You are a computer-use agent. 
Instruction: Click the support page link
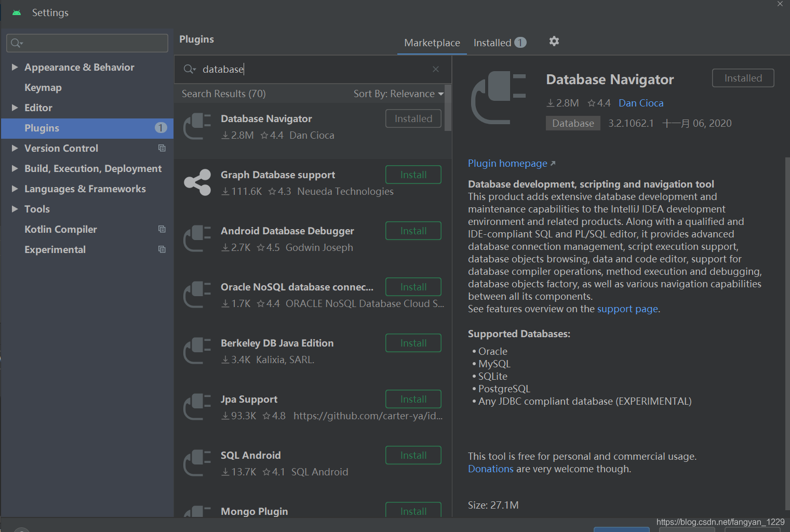coord(627,308)
